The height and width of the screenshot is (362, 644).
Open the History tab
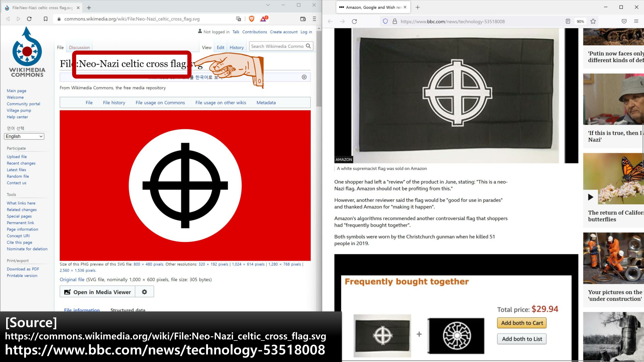tap(236, 47)
